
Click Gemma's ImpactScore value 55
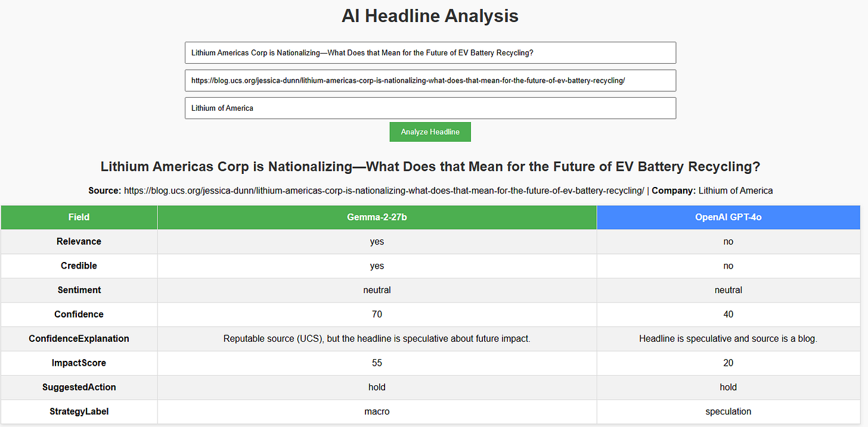(x=377, y=363)
